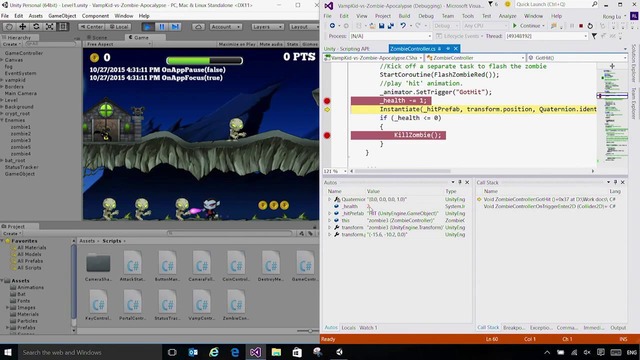The image size is (640, 360).
Task: Collapse Enemies in Hierarchy
Action: [2, 120]
